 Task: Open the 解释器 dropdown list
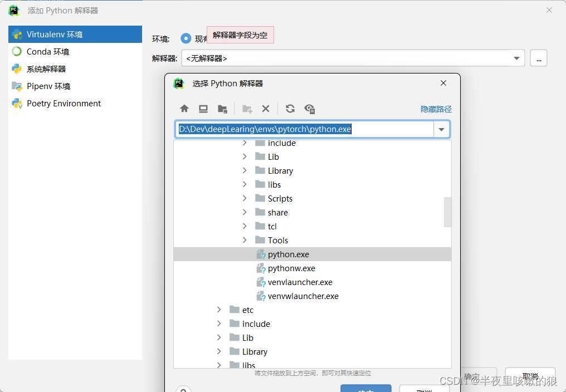[x=516, y=58]
